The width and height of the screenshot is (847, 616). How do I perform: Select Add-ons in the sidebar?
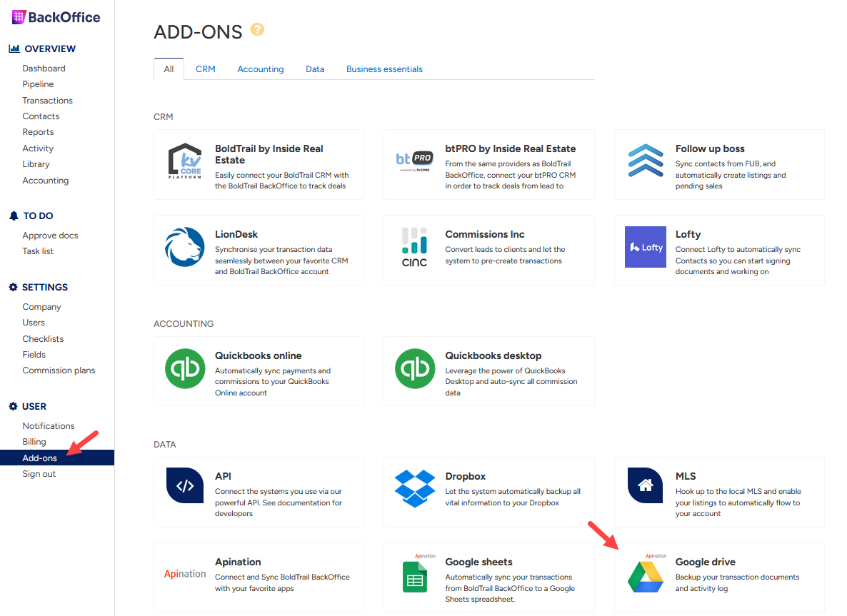tap(57, 458)
